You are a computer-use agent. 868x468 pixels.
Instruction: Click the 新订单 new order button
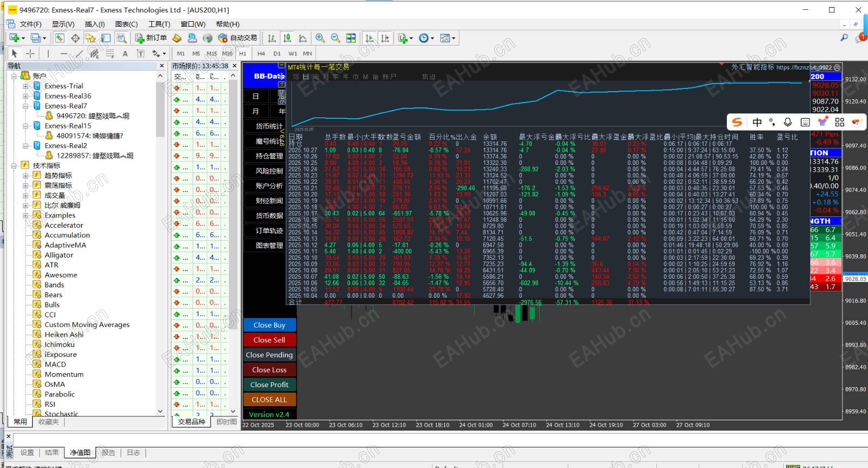tap(151, 38)
